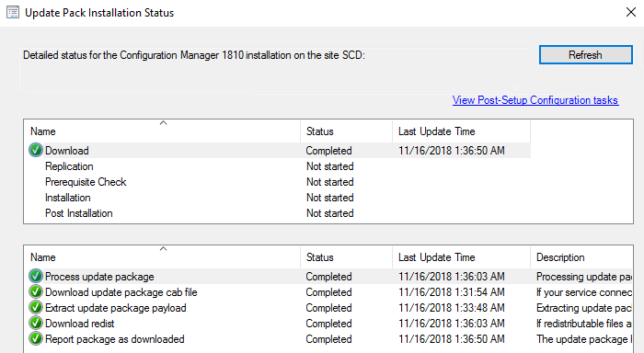The width and height of the screenshot is (644, 353).
Task: Click description starting 'If your service connec'
Action: click(584, 292)
